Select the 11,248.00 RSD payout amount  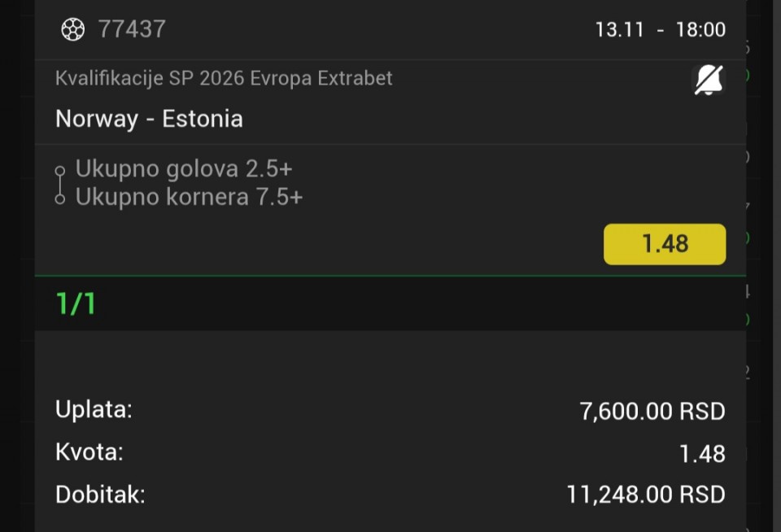coord(645,495)
